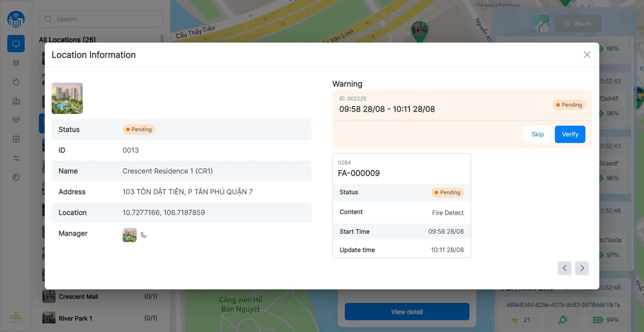Viewport: 644px width, 332px height.
Task: Go to the next warning card
Action: pyautogui.click(x=582, y=268)
